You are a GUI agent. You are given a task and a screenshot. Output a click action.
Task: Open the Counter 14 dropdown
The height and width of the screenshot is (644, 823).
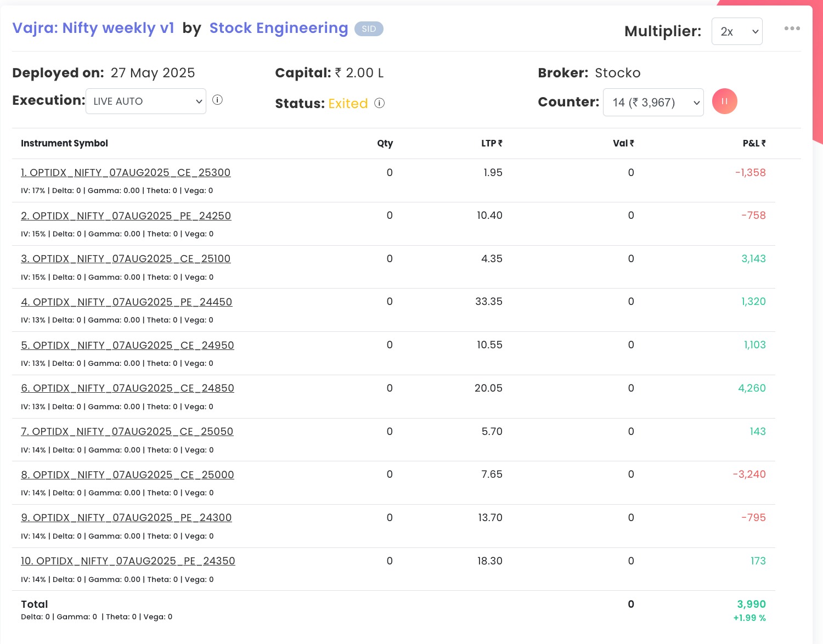[x=653, y=103]
